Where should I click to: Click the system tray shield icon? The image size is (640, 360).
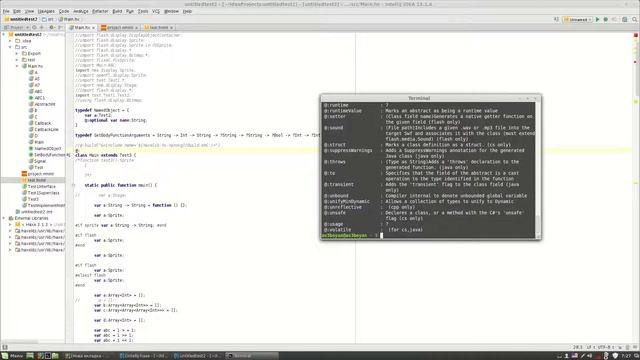point(615,356)
